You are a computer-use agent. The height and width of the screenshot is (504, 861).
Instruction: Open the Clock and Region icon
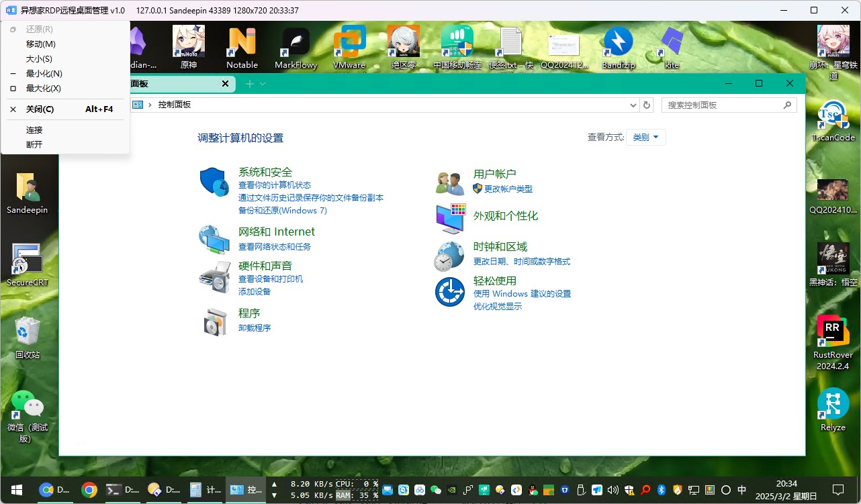point(449,256)
